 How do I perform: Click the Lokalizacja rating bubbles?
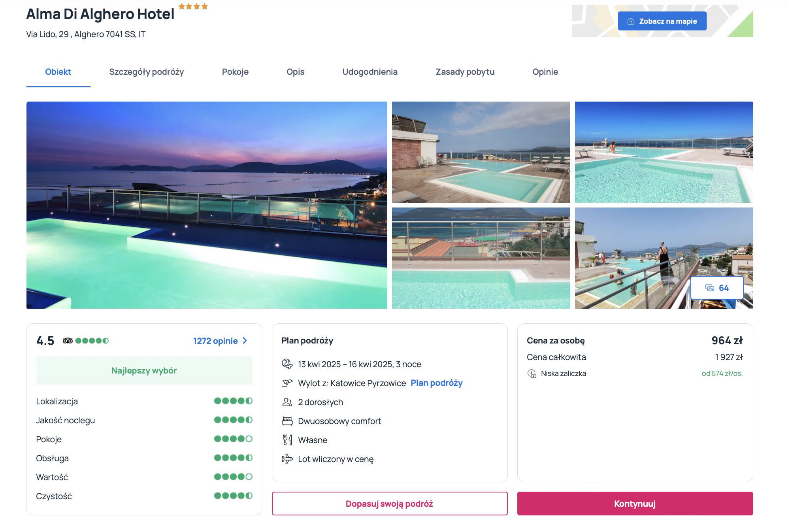point(233,401)
